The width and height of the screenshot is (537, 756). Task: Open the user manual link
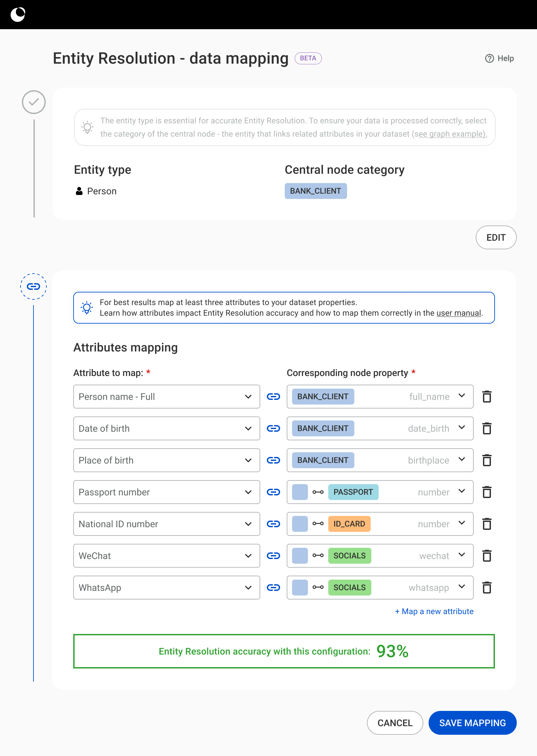click(x=459, y=313)
